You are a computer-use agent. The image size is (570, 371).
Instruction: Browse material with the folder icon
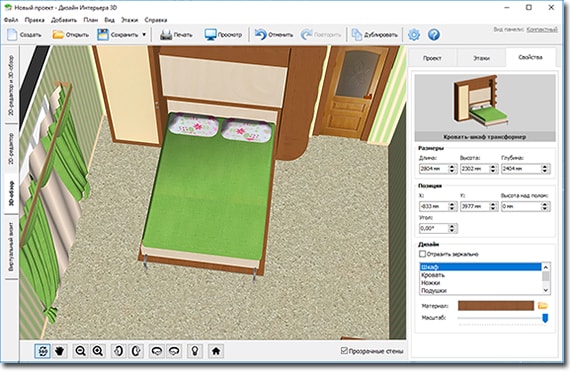(x=543, y=306)
